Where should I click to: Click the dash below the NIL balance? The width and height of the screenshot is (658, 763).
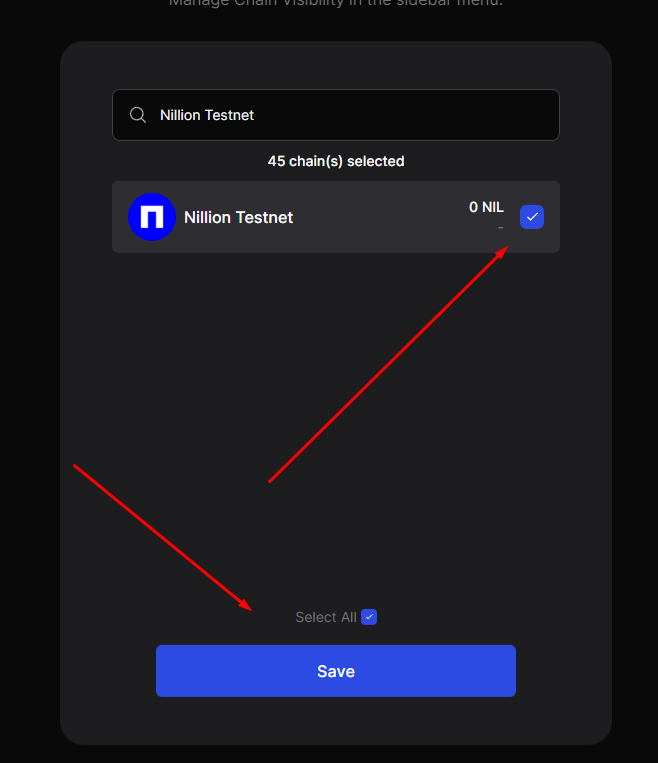coord(500,228)
